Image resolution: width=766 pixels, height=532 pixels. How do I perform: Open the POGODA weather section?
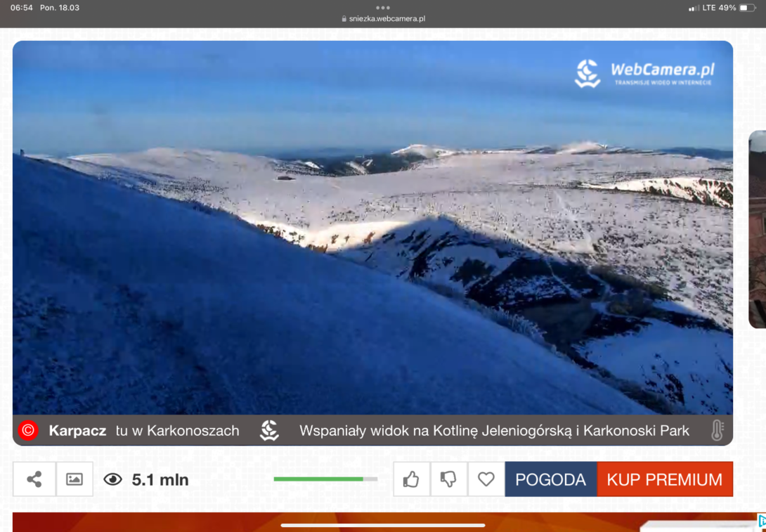pyautogui.click(x=550, y=479)
